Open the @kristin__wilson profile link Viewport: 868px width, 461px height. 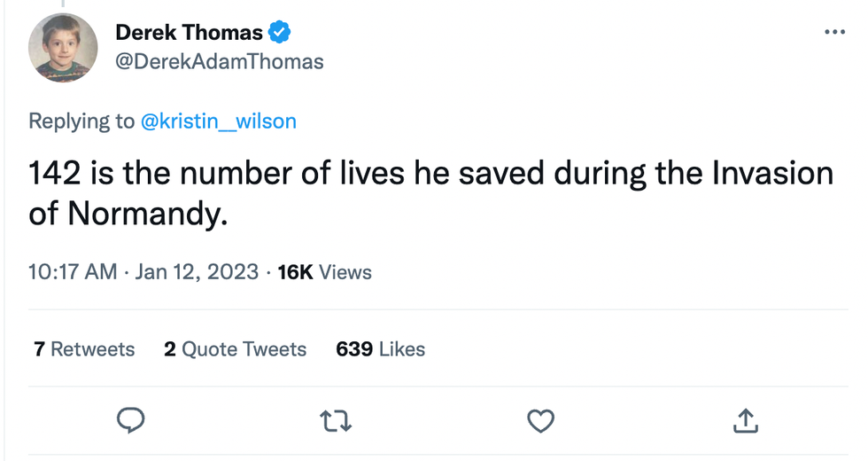tap(219, 121)
